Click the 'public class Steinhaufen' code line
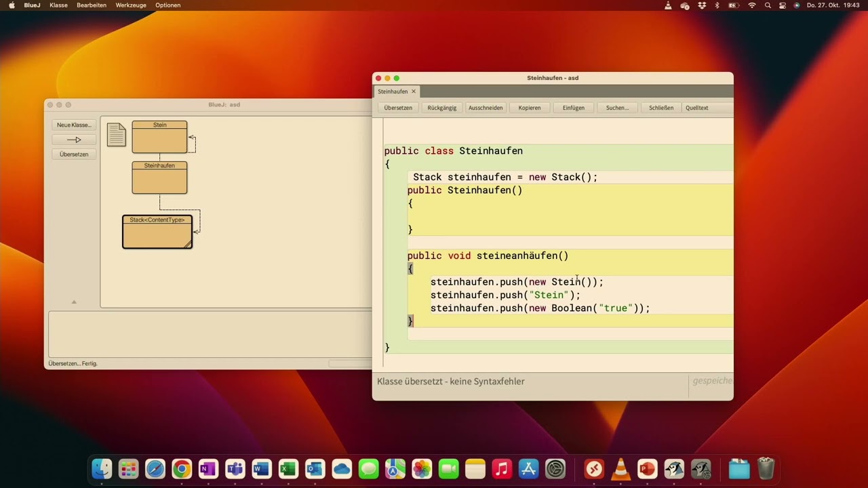The height and width of the screenshot is (488, 868). [454, 151]
